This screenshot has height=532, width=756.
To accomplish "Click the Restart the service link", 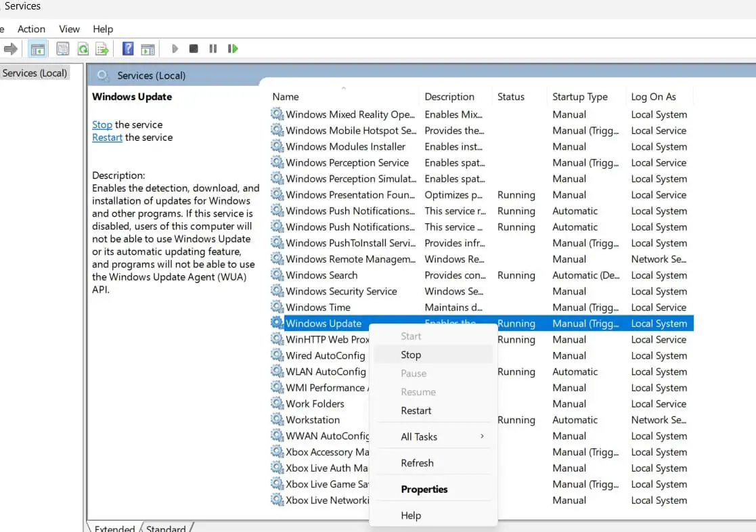I will pos(107,137).
